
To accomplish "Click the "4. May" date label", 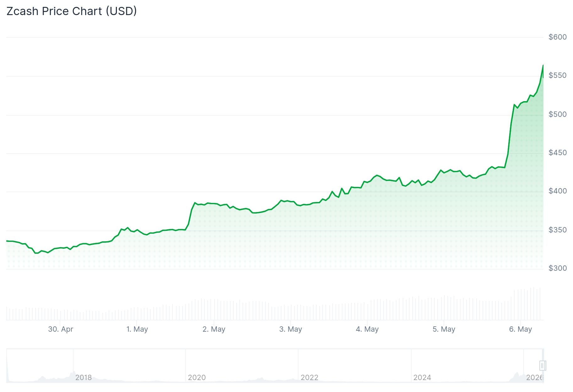I will pos(367,329).
